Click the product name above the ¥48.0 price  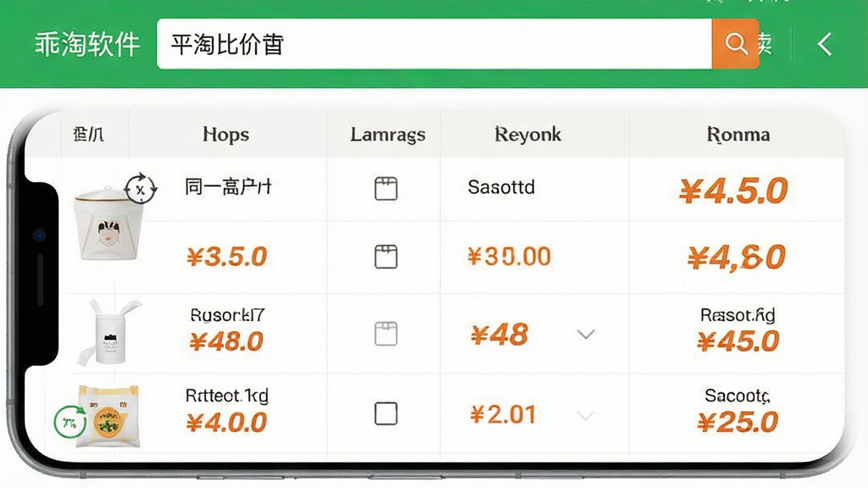click(227, 315)
